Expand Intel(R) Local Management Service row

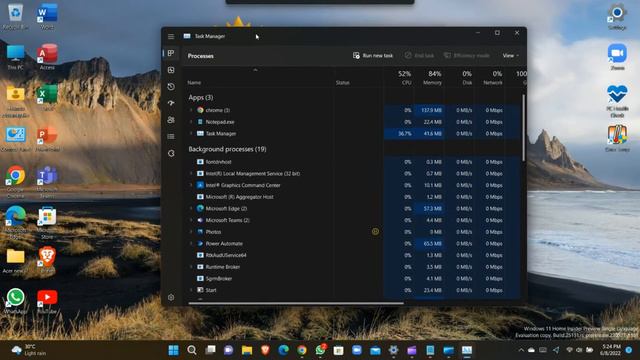(x=191, y=173)
